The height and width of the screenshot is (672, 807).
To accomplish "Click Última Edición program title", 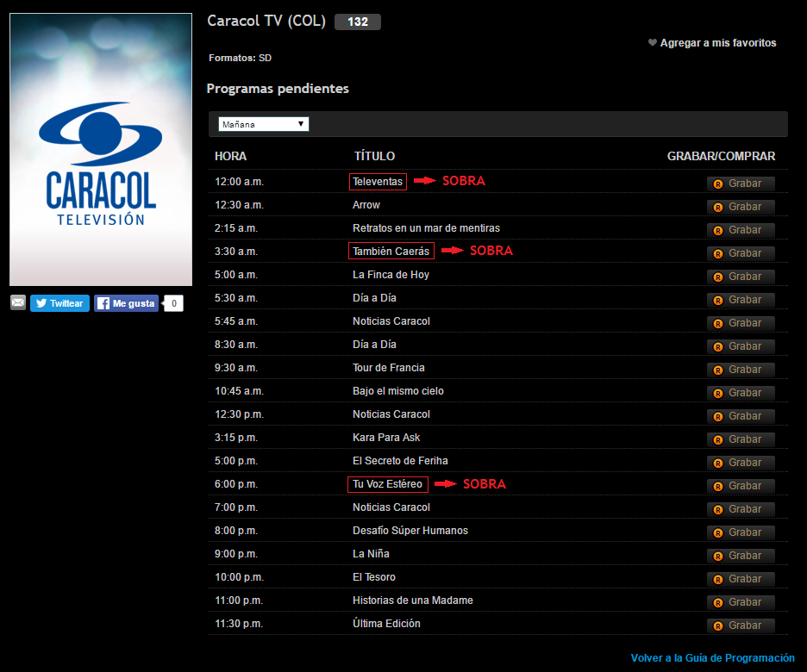I will pyautogui.click(x=386, y=623).
